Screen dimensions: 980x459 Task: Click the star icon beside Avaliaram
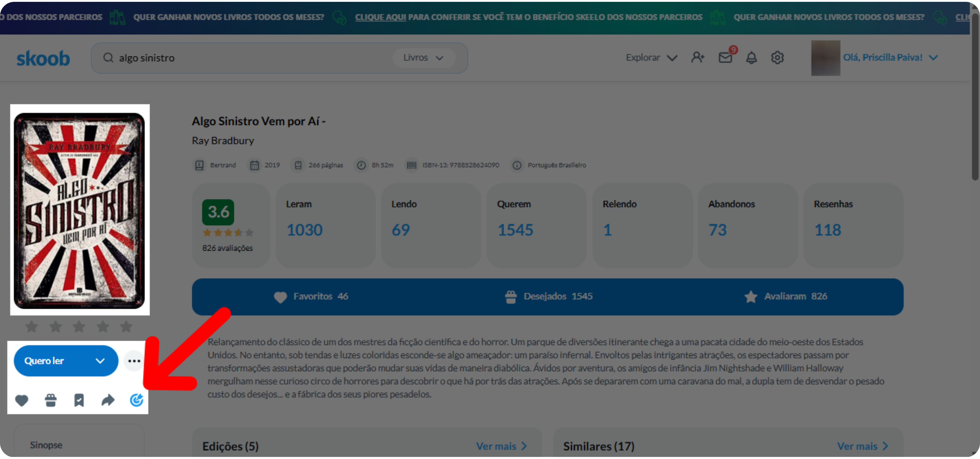[751, 297]
